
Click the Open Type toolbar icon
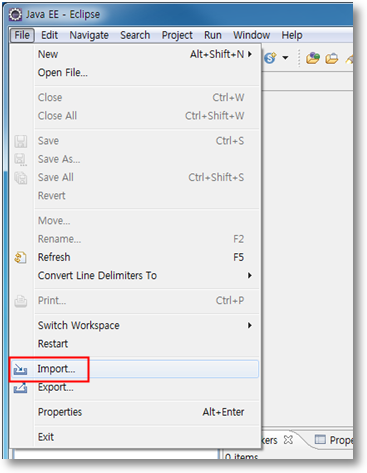click(313, 58)
